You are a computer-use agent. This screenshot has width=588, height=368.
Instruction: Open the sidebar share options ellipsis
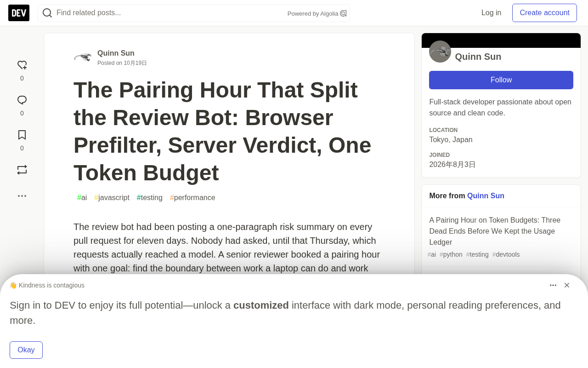(x=22, y=196)
